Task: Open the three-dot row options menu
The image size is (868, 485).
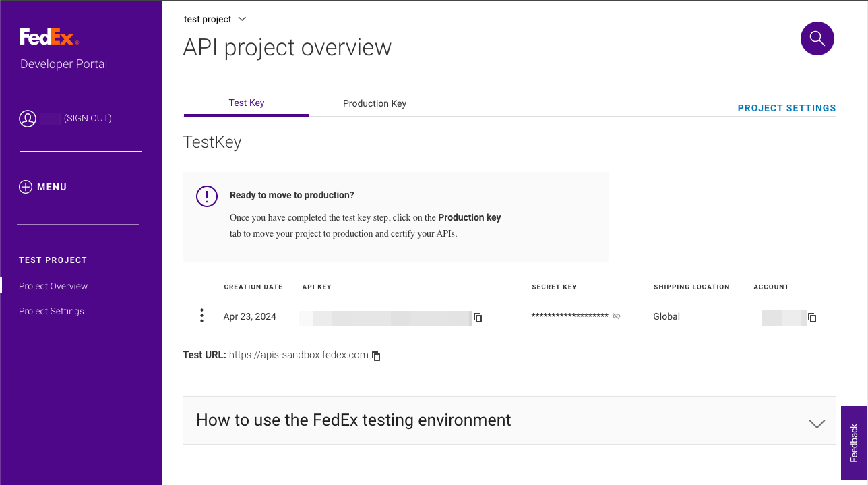Action: (x=201, y=316)
